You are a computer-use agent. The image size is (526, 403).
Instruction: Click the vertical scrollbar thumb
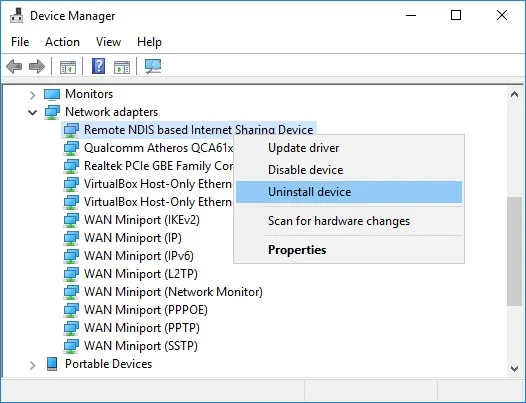click(x=514, y=251)
